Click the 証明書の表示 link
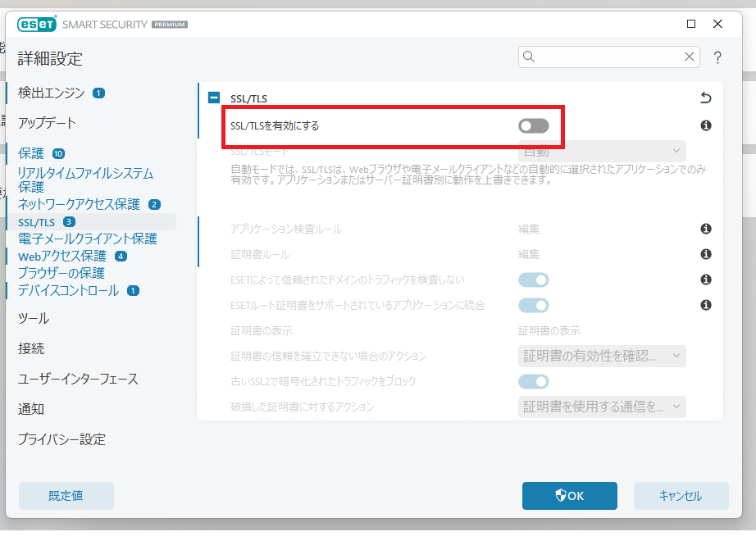The height and width of the screenshot is (541, 756). (x=549, y=331)
